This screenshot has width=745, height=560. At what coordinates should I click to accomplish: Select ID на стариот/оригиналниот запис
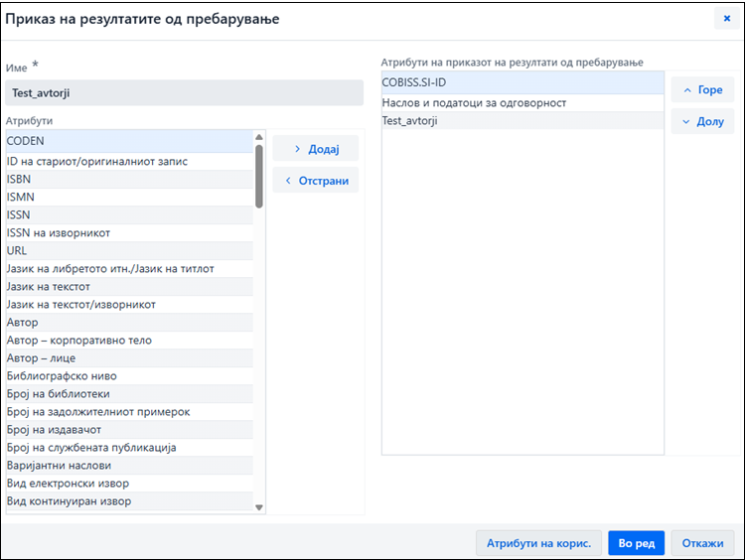(x=130, y=162)
